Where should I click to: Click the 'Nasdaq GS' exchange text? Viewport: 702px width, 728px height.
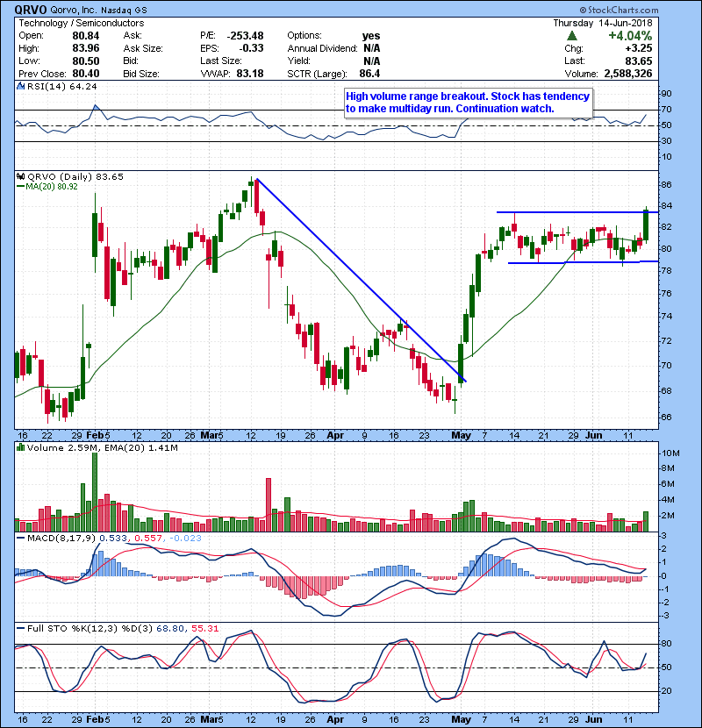[125, 10]
